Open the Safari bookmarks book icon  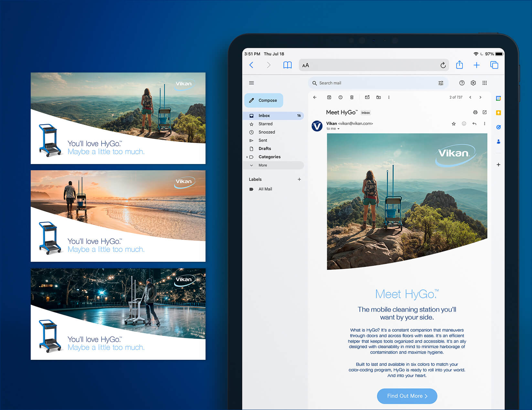coord(287,65)
